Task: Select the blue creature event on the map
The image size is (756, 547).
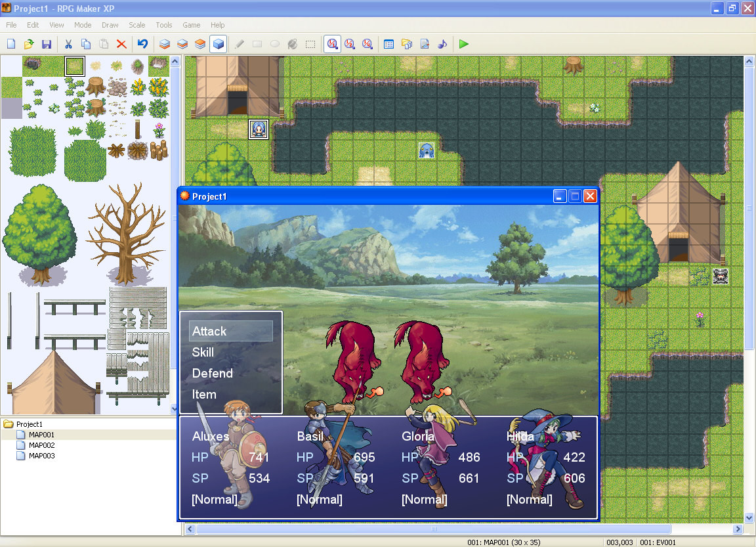Action: pyautogui.click(x=426, y=150)
